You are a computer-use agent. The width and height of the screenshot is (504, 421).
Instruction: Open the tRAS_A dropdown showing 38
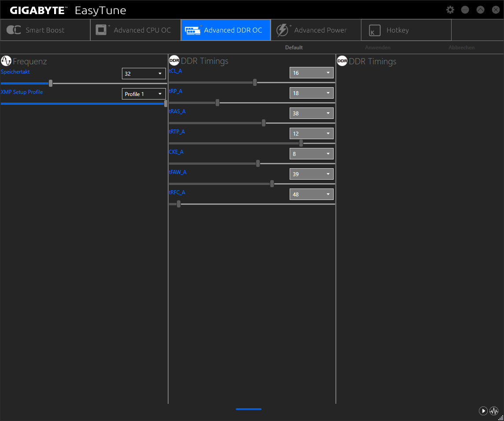(312, 113)
